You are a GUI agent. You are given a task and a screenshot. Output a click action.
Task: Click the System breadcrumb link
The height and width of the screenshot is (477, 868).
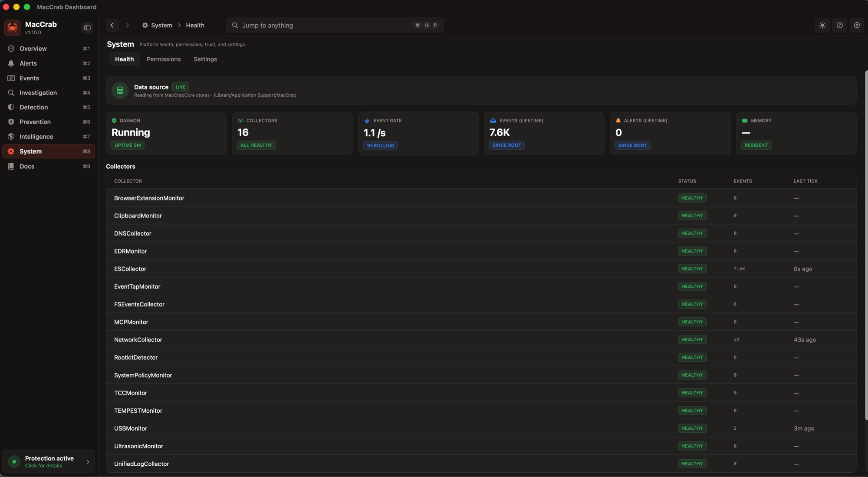(161, 25)
